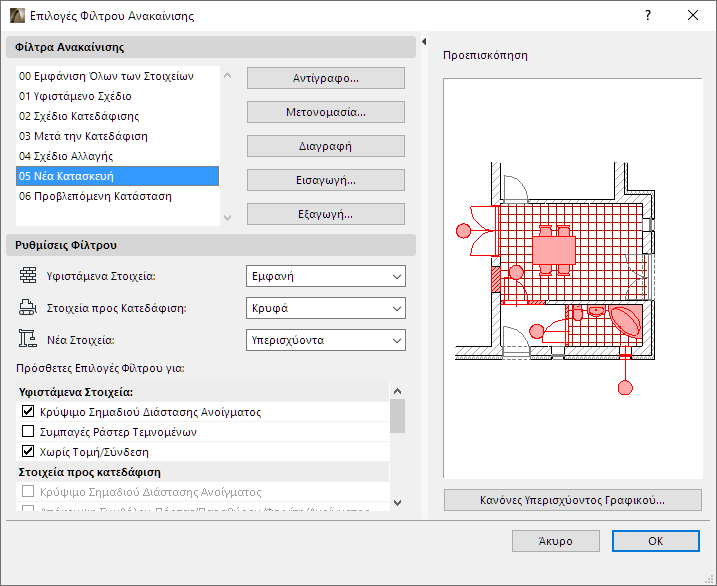
Task: Select the 06 Προβλεπόμενη Κατάσταση filter
Action: pyautogui.click(x=95, y=196)
